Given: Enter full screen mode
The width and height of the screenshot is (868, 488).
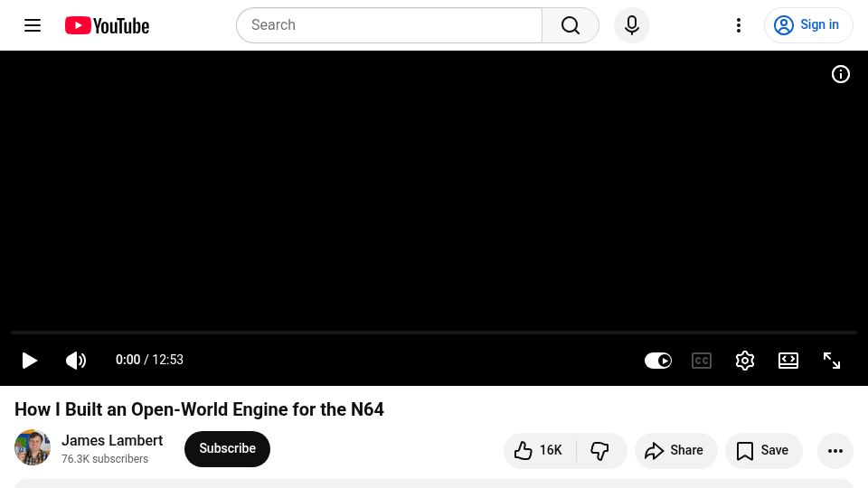Looking at the screenshot, I should click(x=832, y=361).
